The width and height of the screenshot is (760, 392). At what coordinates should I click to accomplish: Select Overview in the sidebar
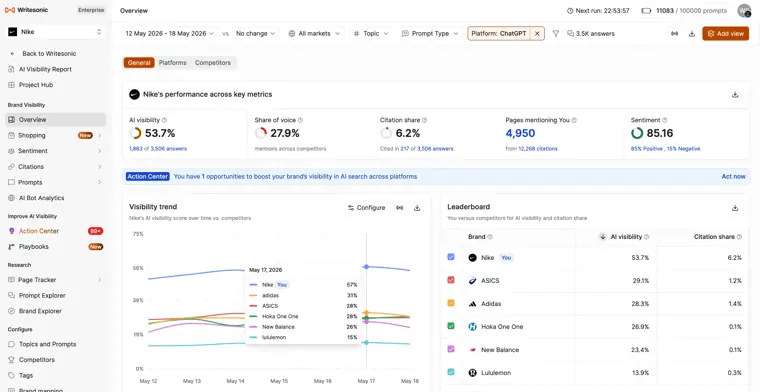[55, 120]
